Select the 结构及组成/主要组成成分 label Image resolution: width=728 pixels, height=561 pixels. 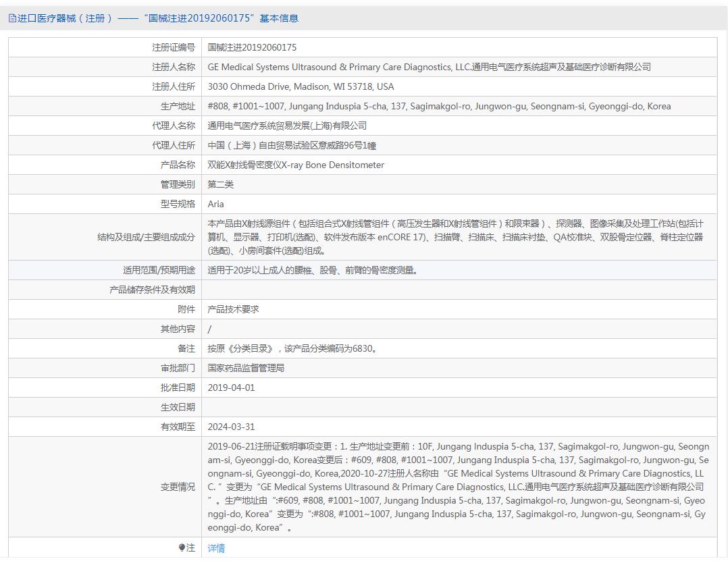click(x=147, y=237)
